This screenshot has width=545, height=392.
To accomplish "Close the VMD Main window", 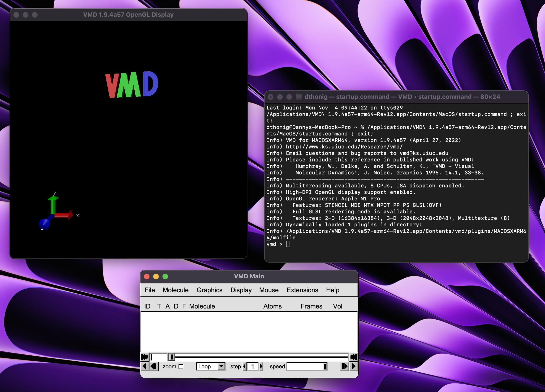I will coord(147,276).
